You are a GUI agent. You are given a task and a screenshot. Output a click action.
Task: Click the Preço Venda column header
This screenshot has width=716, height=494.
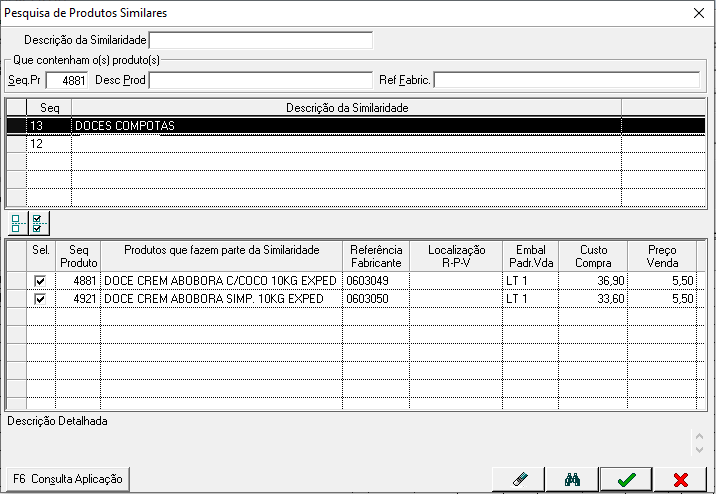click(662, 256)
